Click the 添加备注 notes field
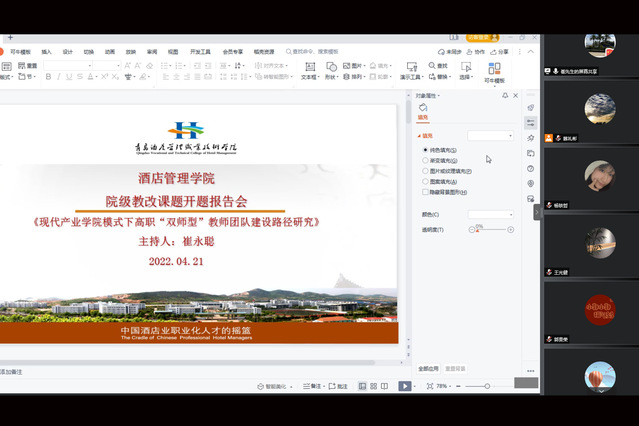Image resolution: width=639 pixels, height=426 pixels. click(12, 372)
